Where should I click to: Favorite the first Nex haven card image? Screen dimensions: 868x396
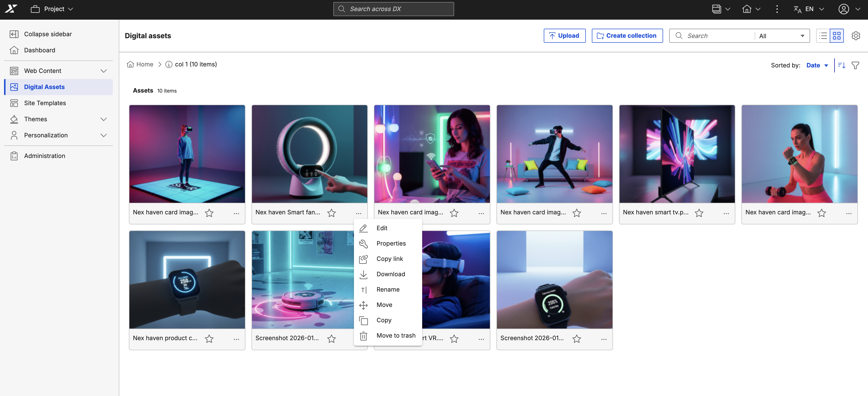pos(209,213)
